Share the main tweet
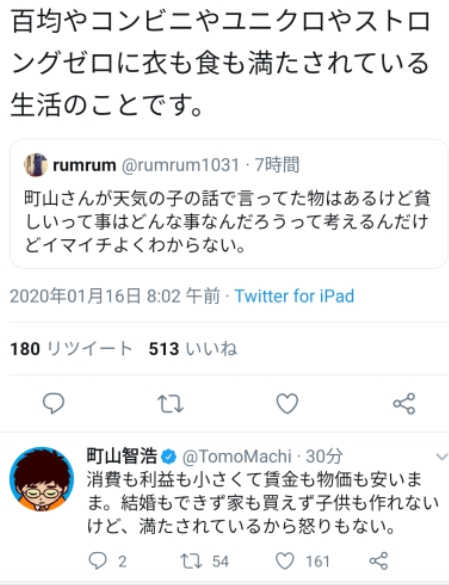Viewport: 449px width, 585px height. pyautogui.click(x=404, y=404)
